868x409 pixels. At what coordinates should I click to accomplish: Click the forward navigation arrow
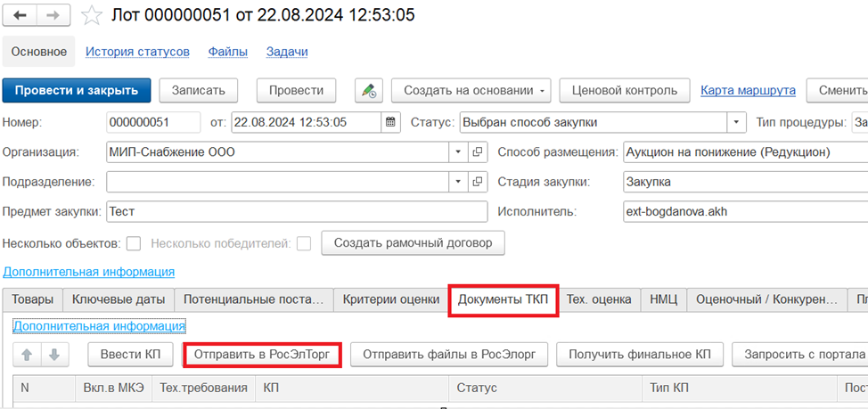point(52,15)
